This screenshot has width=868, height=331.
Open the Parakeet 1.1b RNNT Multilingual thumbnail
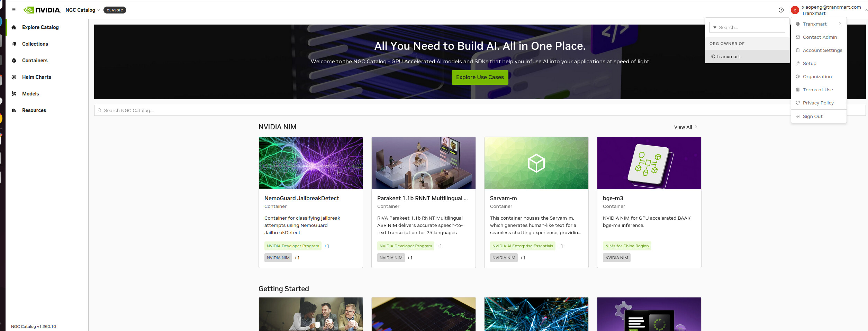point(424,163)
